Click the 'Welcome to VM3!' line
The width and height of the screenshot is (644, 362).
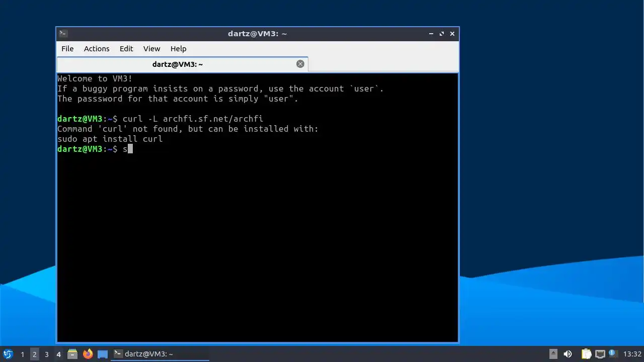(x=95, y=78)
